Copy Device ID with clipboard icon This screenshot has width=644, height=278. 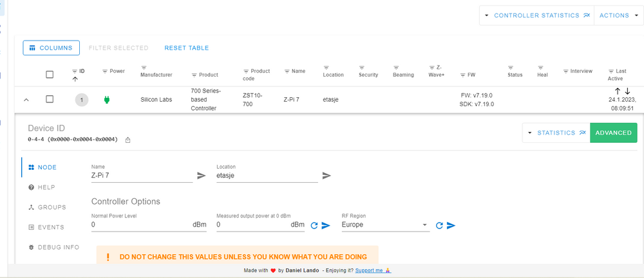[x=128, y=140]
